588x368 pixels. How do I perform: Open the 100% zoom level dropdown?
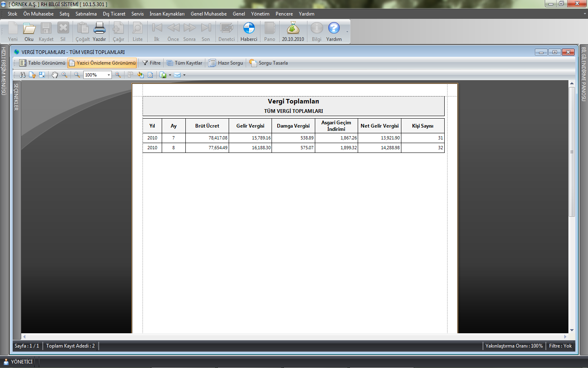pos(109,75)
